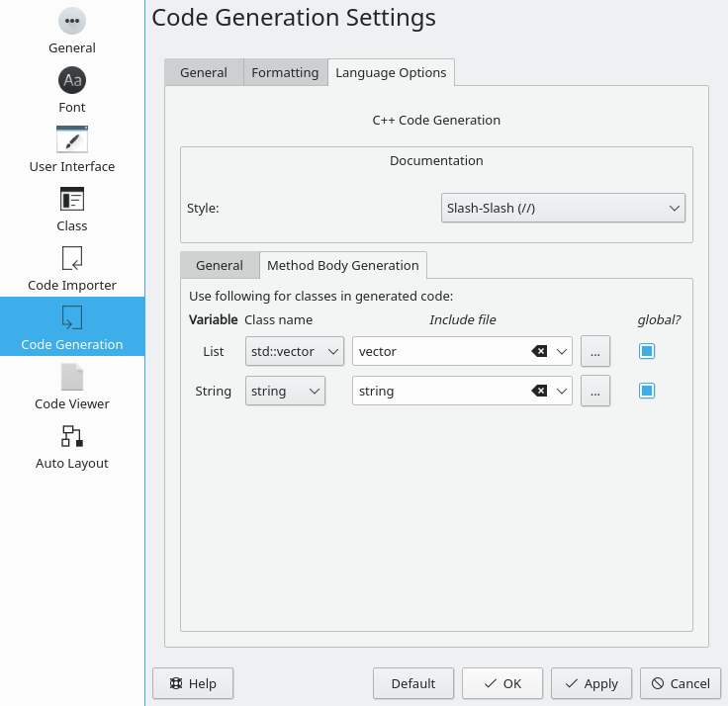Clear the string include file text

(539, 391)
